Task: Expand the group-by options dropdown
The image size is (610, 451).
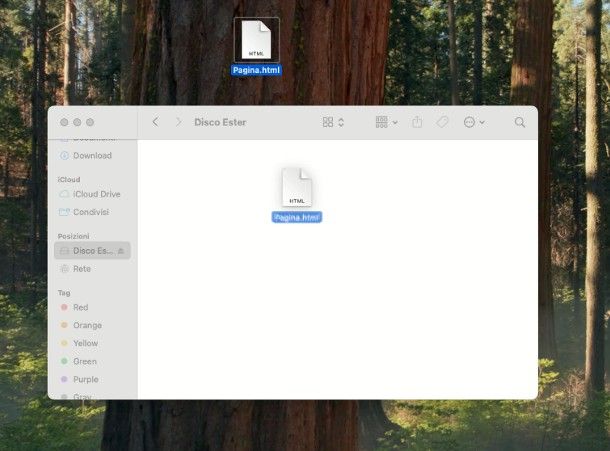Action: 386,122
